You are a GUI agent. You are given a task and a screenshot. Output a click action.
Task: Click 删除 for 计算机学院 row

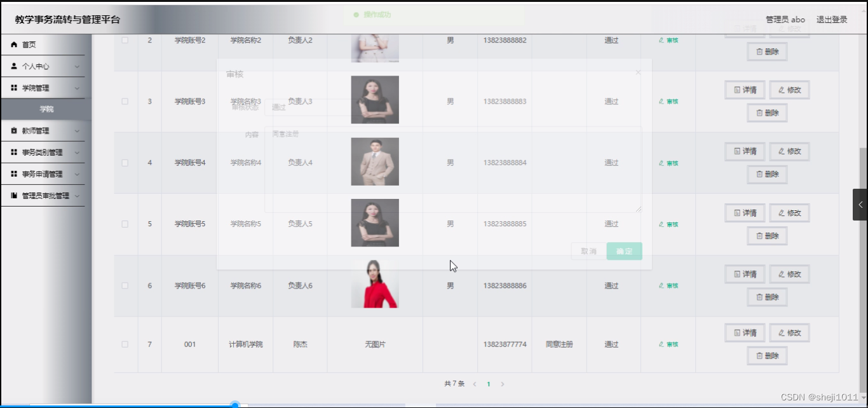[x=767, y=355]
